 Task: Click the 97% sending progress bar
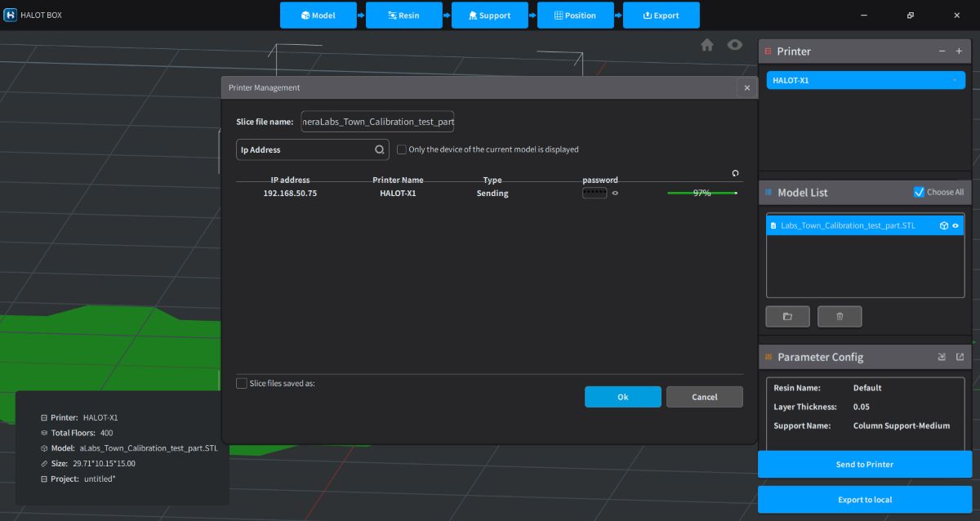coord(702,193)
